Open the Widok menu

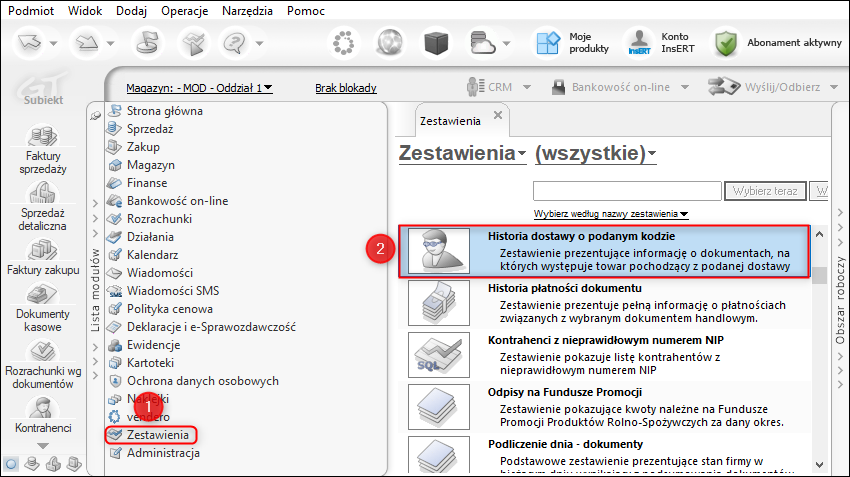tap(85, 11)
